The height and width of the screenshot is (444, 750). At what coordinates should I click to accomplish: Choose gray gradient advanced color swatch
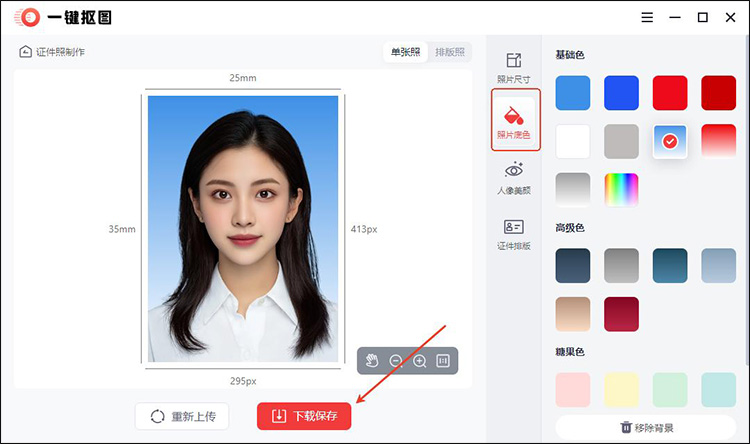621,266
